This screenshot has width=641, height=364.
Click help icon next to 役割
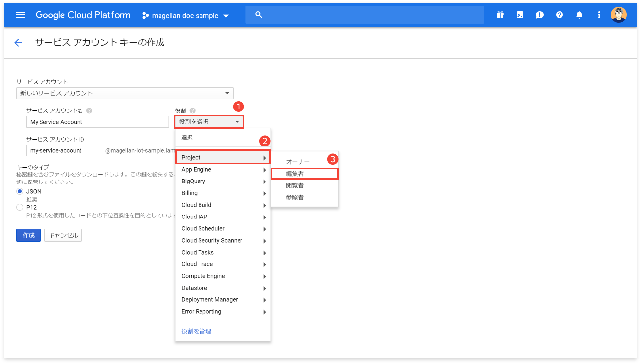click(193, 111)
